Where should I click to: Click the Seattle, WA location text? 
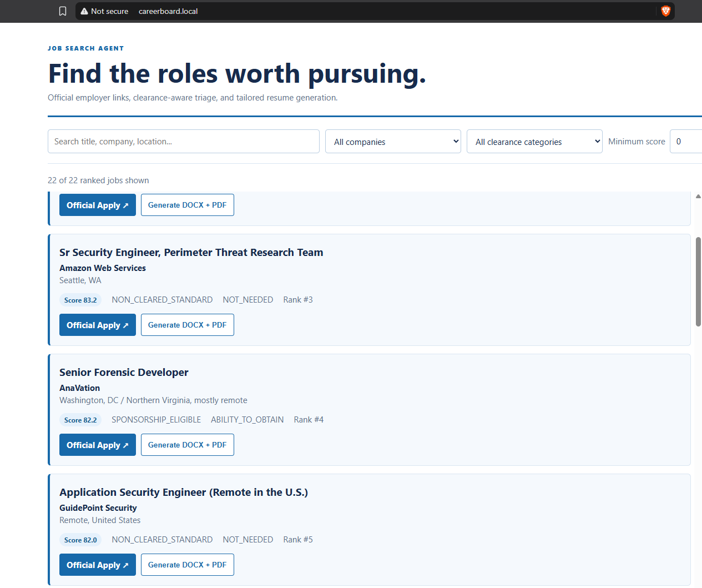click(x=80, y=280)
